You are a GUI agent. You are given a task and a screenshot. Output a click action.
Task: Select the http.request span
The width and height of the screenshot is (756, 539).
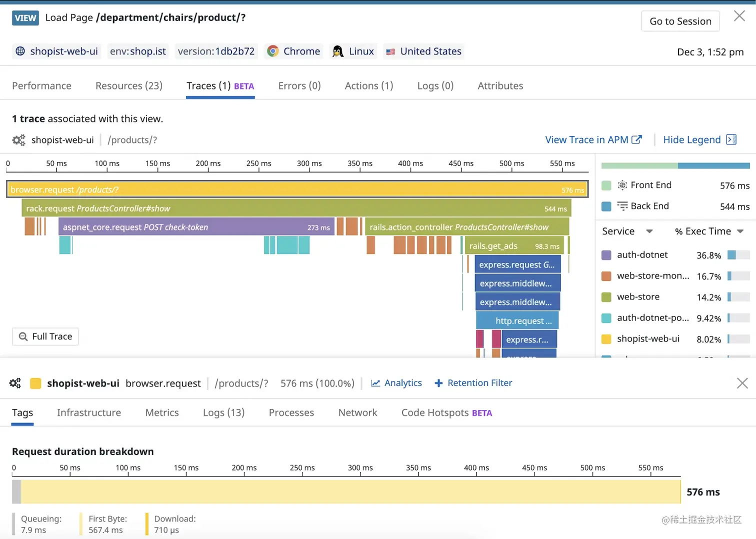point(517,320)
